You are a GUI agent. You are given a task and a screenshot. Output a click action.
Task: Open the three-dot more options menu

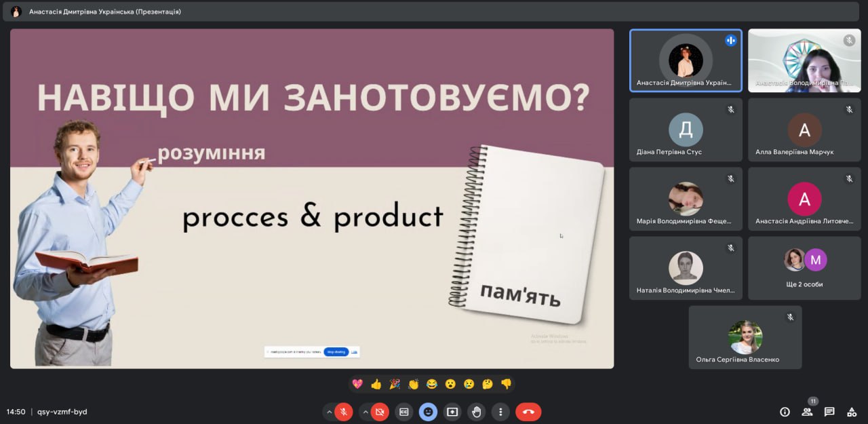[500, 412]
